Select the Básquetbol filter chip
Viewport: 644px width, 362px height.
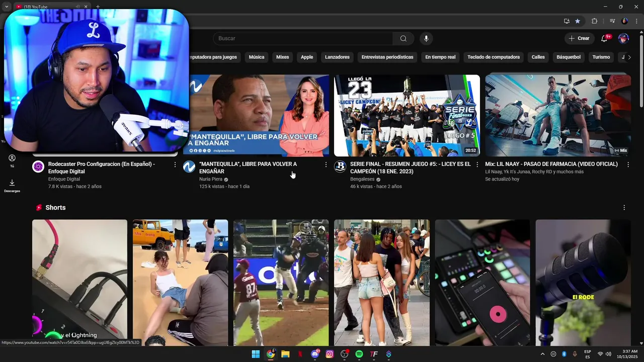[569, 57]
